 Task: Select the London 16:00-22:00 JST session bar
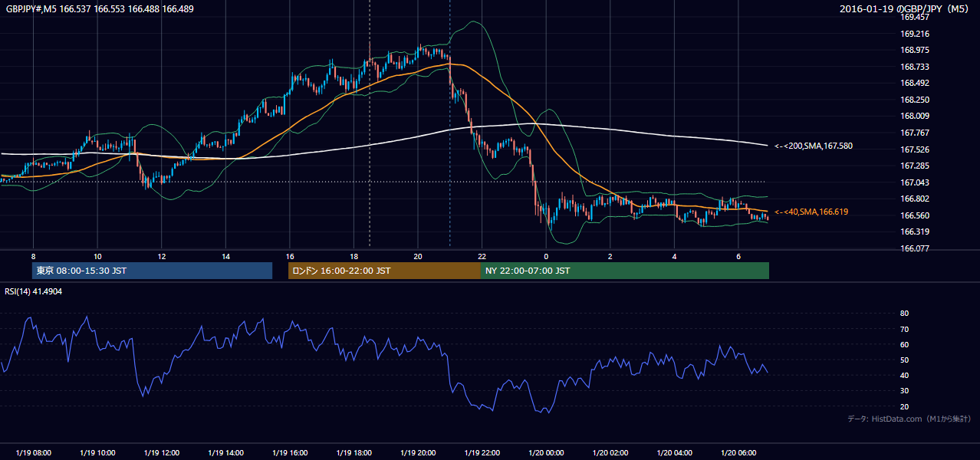tap(384, 271)
